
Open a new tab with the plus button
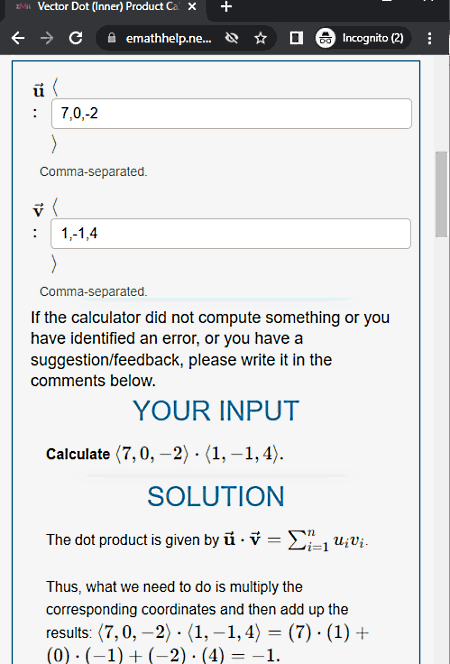(x=226, y=7)
